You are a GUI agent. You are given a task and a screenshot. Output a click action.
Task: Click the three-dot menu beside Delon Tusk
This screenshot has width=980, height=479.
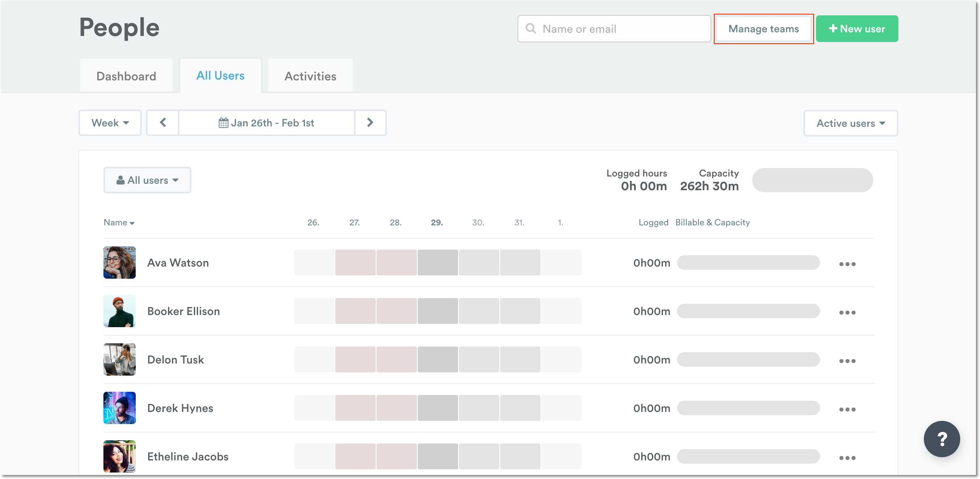848,360
